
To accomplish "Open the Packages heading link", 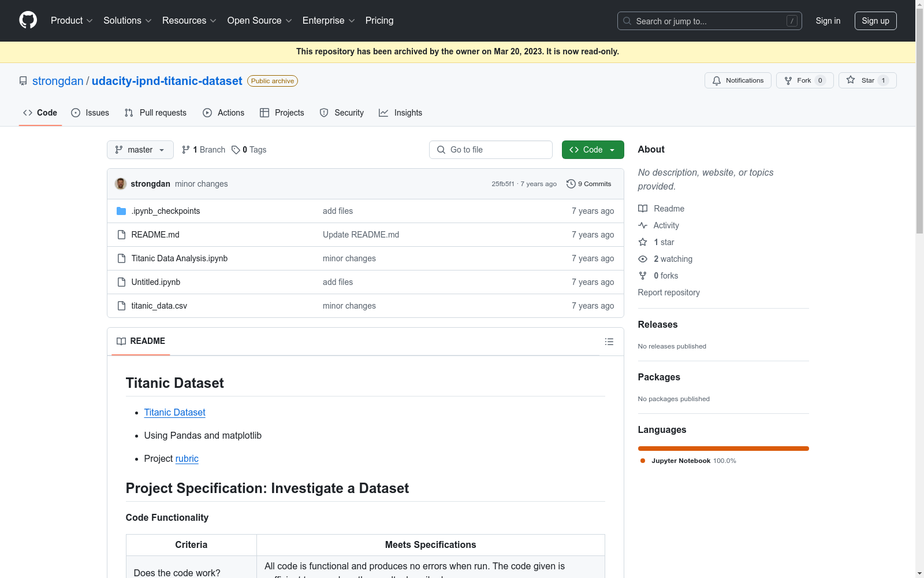I will 659,377.
